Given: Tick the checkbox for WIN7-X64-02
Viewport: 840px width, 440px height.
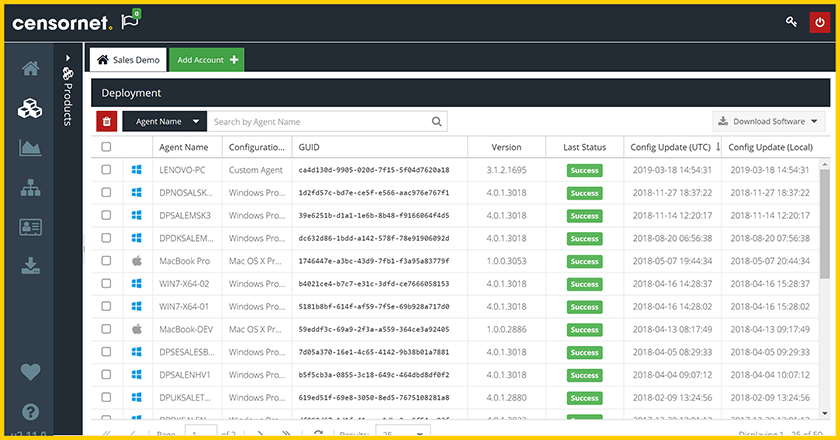Looking at the screenshot, I should [x=106, y=283].
